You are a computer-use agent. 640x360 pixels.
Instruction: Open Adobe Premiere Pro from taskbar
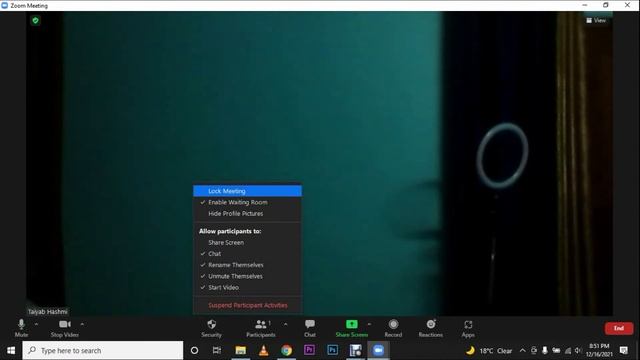309,351
